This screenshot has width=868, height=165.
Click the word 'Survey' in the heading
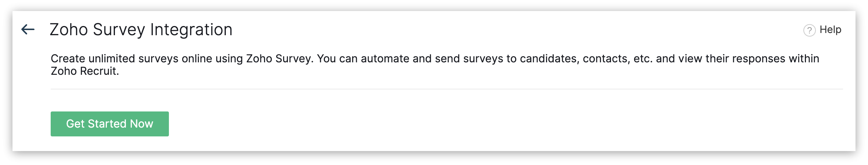click(x=119, y=30)
